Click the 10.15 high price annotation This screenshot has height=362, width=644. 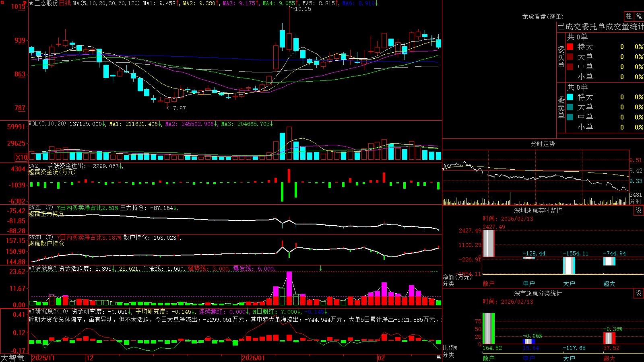303,9
